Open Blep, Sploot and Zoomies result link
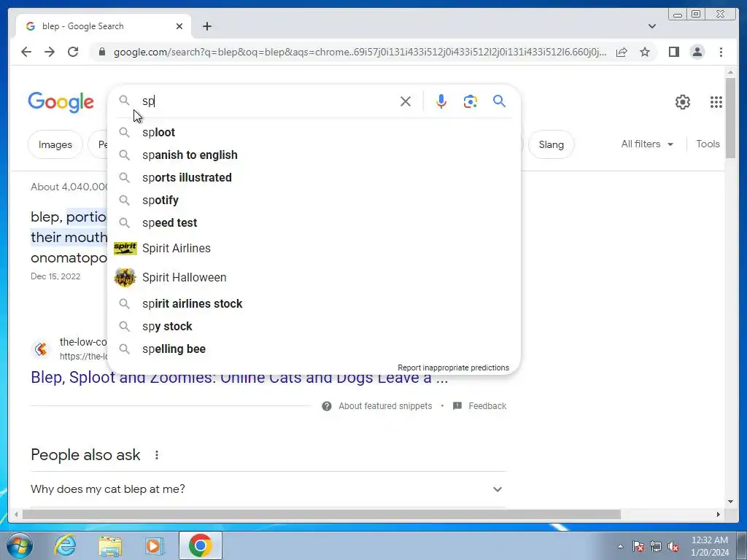747x560 pixels. tap(239, 377)
